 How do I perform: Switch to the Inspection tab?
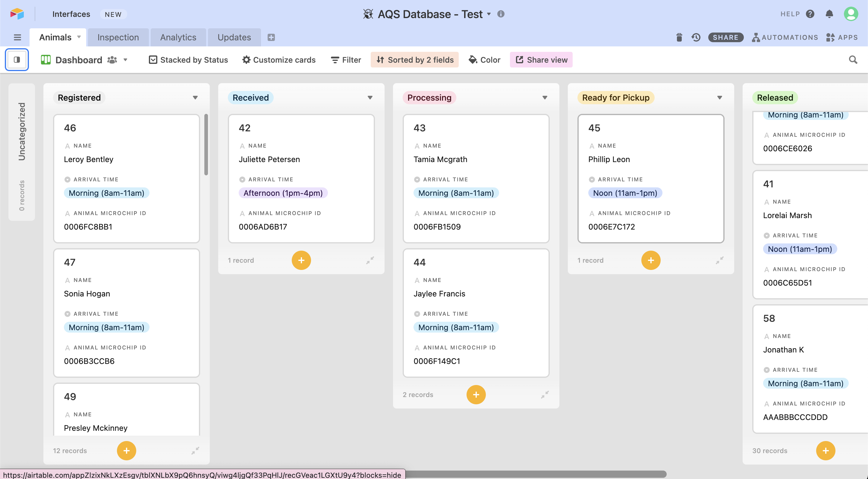click(x=118, y=37)
